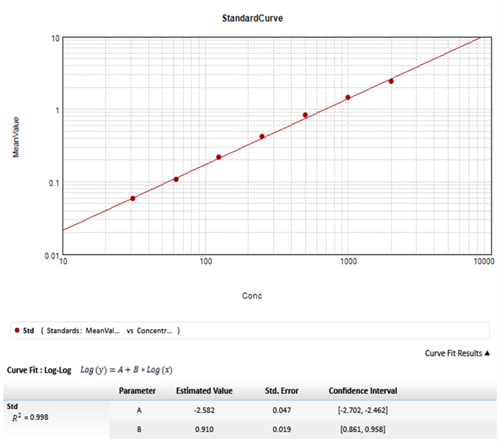Click the data point at 1000 concentration
Image resolution: width=504 pixels, height=445 pixels.
(348, 97)
